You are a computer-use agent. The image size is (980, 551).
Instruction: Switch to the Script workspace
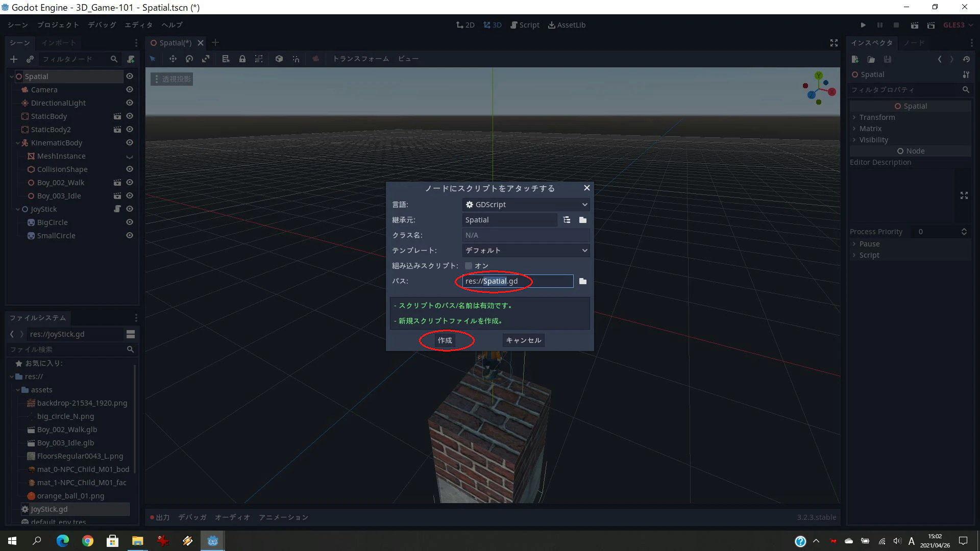tap(525, 25)
